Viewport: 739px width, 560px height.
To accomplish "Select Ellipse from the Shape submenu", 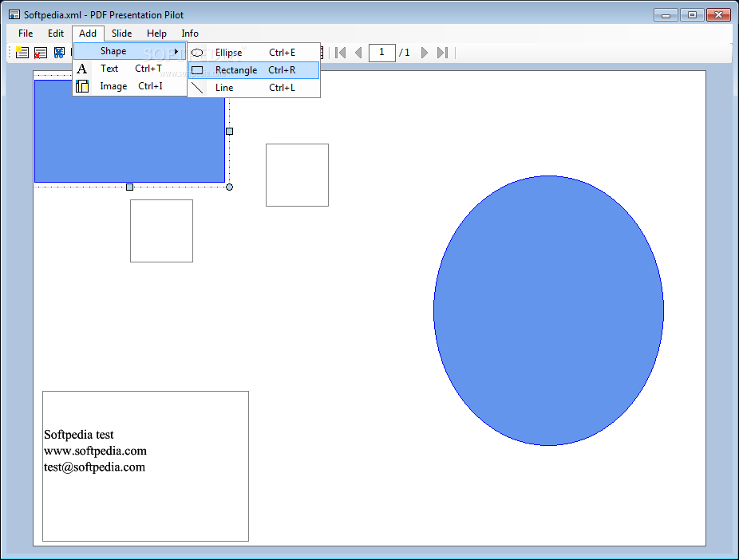I will (x=254, y=53).
